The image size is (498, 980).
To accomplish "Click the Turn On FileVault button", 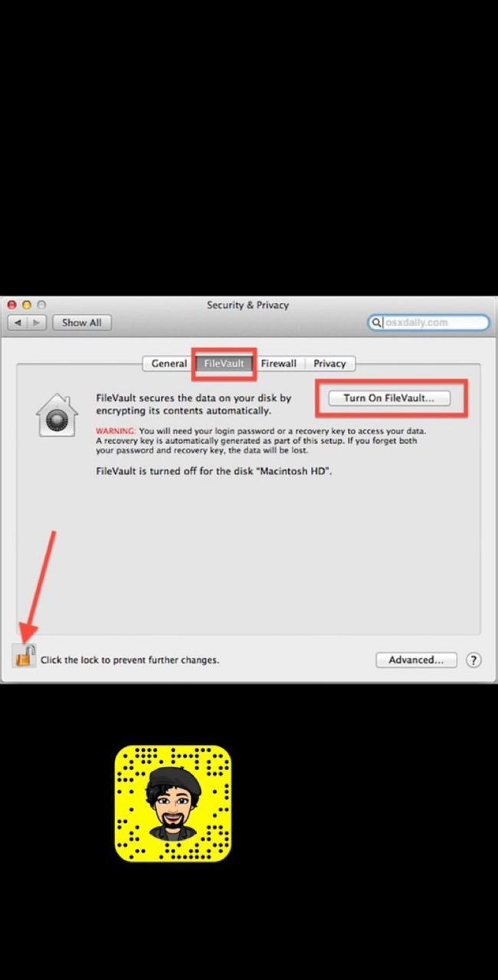I will (x=388, y=398).
